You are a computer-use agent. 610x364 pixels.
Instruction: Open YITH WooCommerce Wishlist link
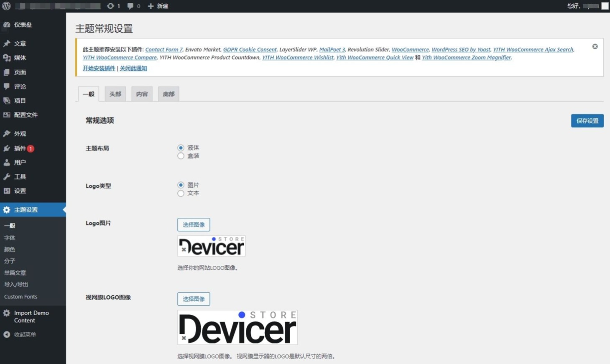click(298, 57)
